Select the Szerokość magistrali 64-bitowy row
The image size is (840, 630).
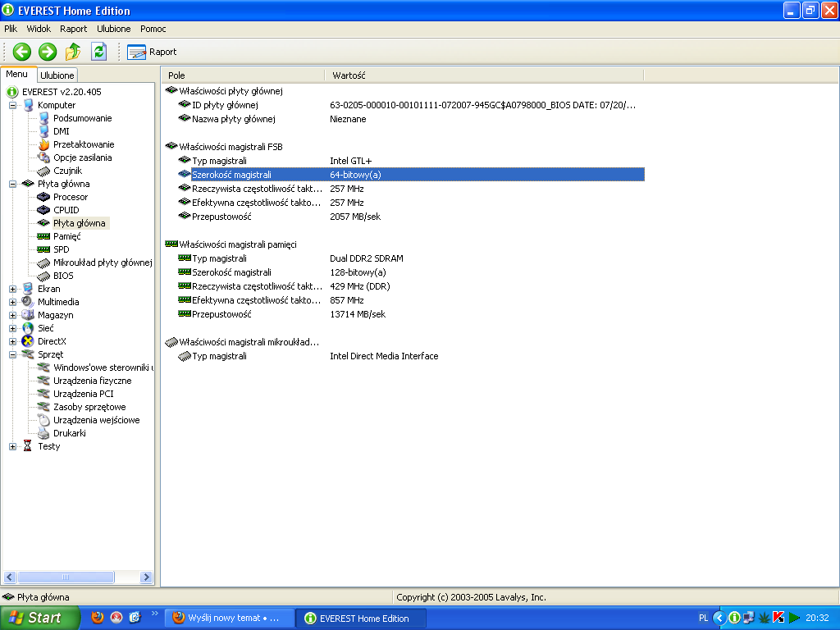(411, 175)
